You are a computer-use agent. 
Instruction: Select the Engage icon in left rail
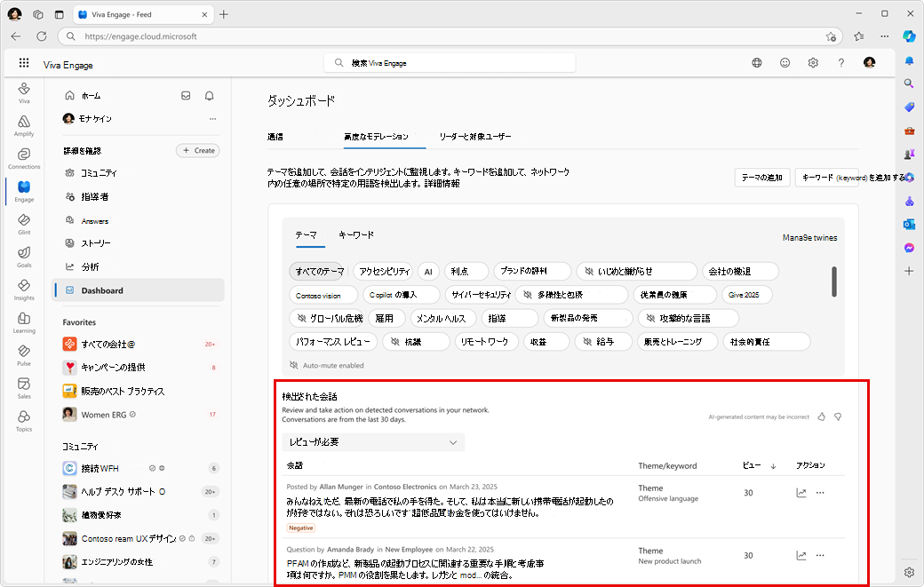24,191
